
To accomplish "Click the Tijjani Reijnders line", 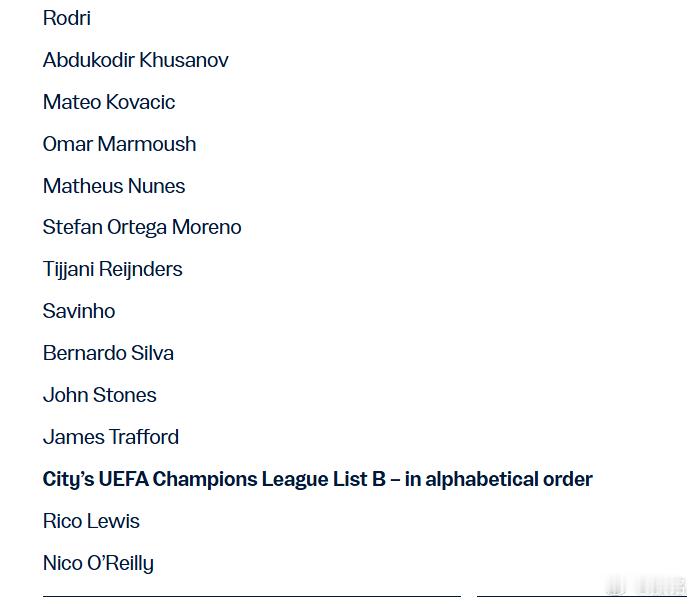I will [x=112, y=269].
